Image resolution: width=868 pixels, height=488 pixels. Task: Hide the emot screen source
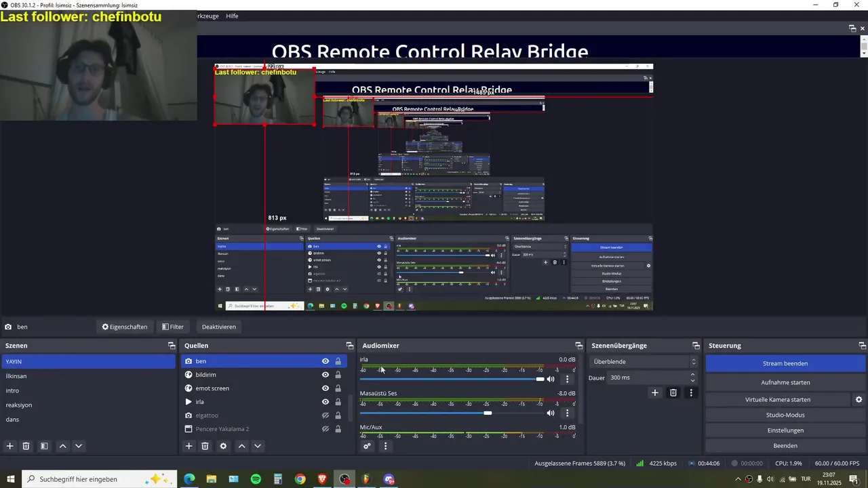tap(325, 388)
